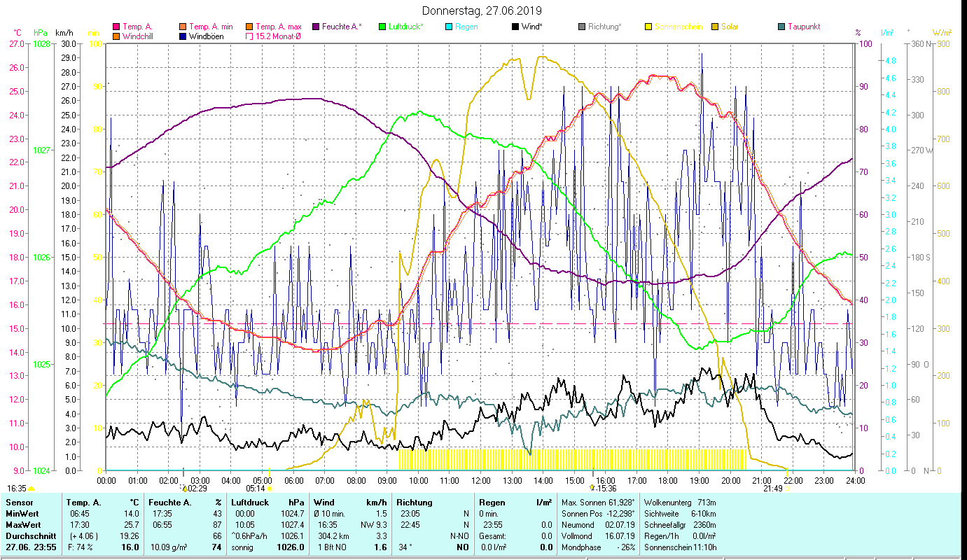Click the Sichtweite 6-10km entry

click(680, 514)
